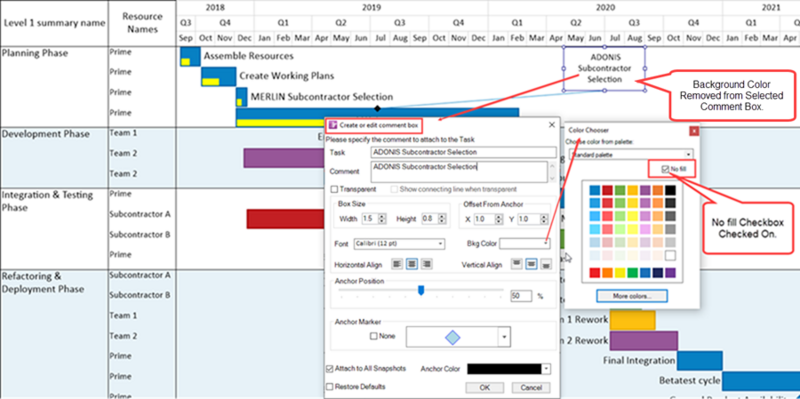Open More colors in Color Chooser
This screenshot has width=800, height=399.
[632, 296]
